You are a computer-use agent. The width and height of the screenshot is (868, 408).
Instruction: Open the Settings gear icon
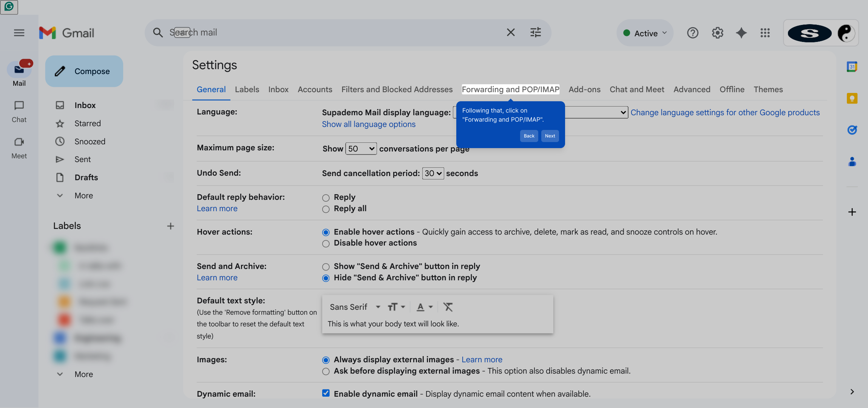(x=717, y=33)
